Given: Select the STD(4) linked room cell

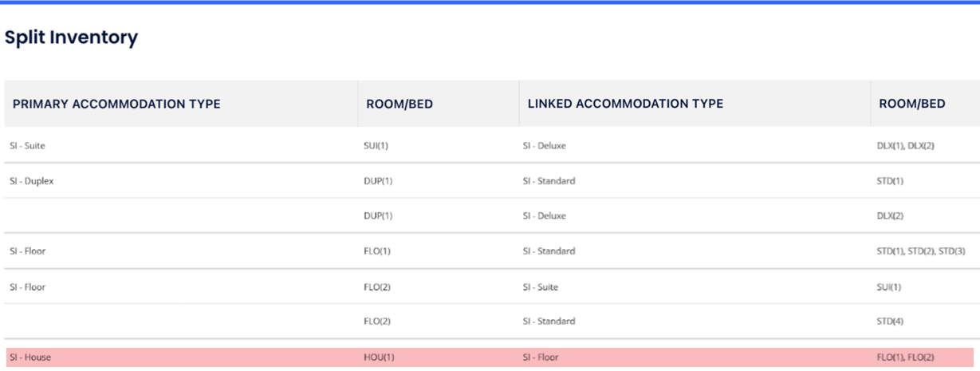Looking at the screenshot, I should coord(891,322).
